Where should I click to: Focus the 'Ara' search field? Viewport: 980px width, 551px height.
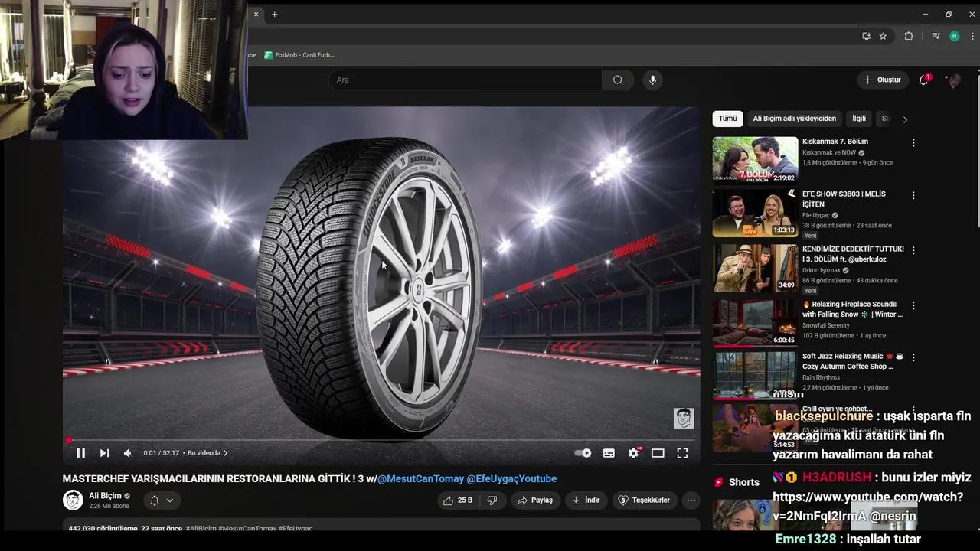pos(465,80)
